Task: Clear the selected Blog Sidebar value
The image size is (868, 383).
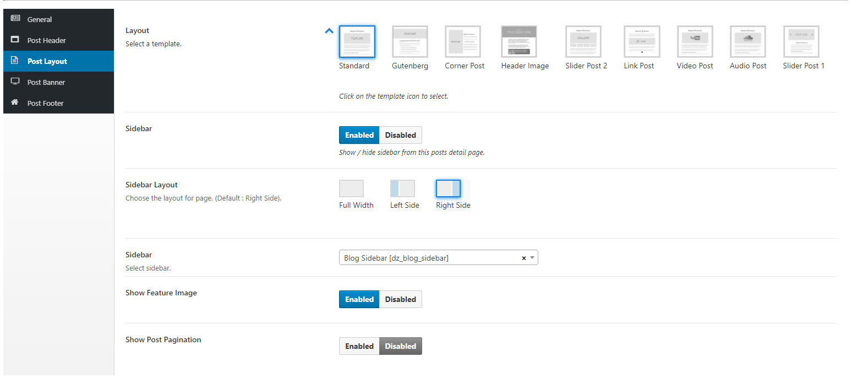Action: 523,258
